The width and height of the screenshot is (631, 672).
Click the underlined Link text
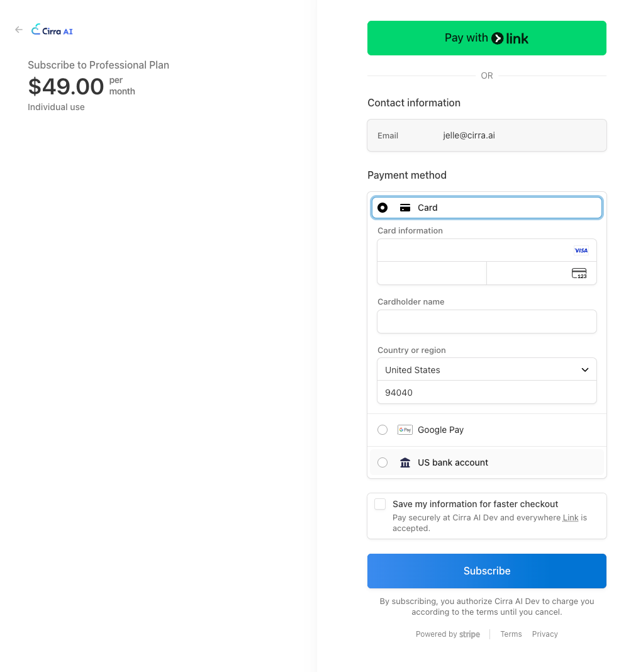pos(571,518)
